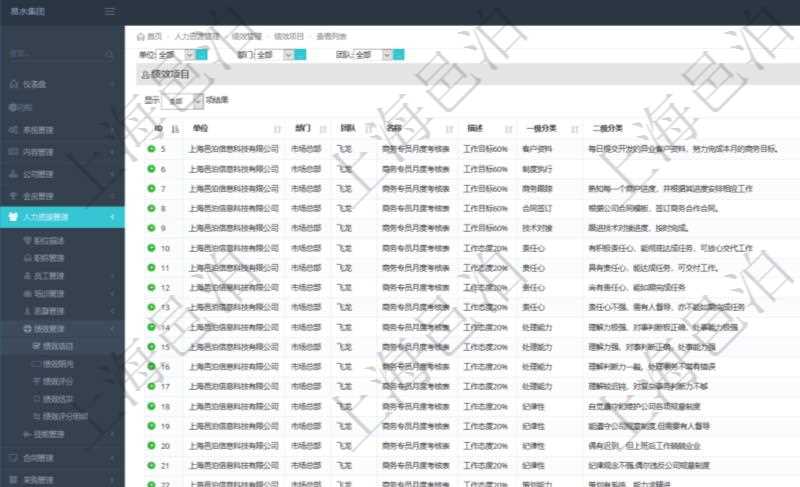Click the home icon in breadcrumb
800x487 pixels.
pyautogui.click(x=141, y=36)
